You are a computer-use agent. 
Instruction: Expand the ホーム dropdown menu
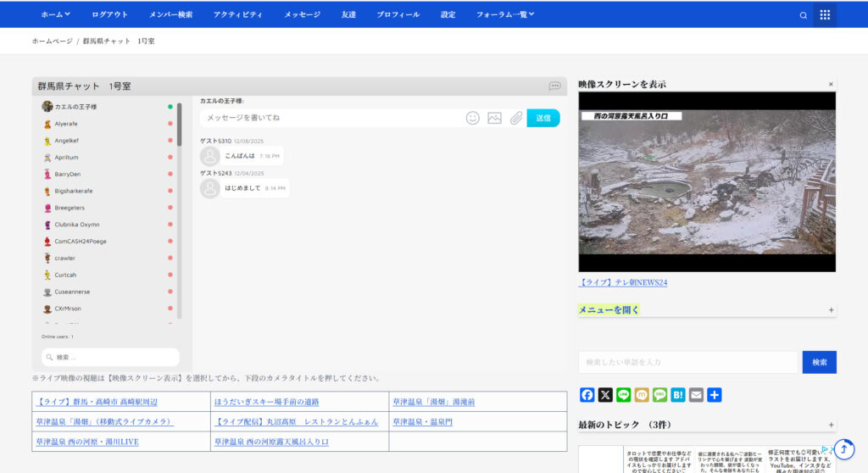point(56,14)
